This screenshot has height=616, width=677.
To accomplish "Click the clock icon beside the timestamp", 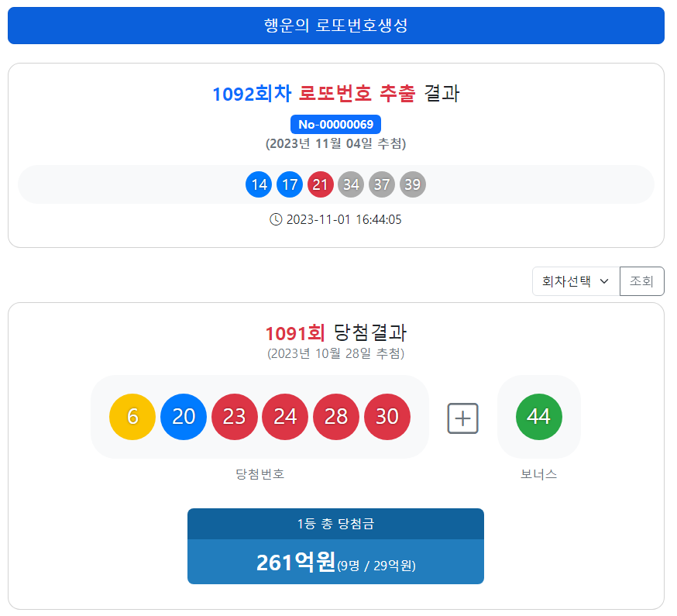I will click(x=277, y=219).
